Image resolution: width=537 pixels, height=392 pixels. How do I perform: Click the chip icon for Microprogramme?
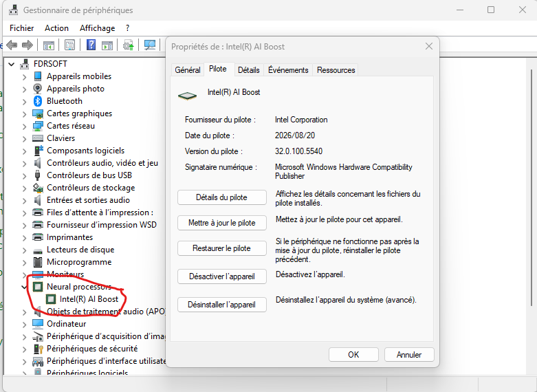pos(38,262)
